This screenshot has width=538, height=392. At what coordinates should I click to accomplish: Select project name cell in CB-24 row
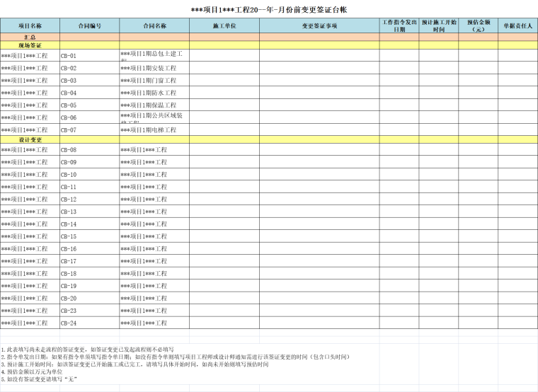click(x=30, y=323)
